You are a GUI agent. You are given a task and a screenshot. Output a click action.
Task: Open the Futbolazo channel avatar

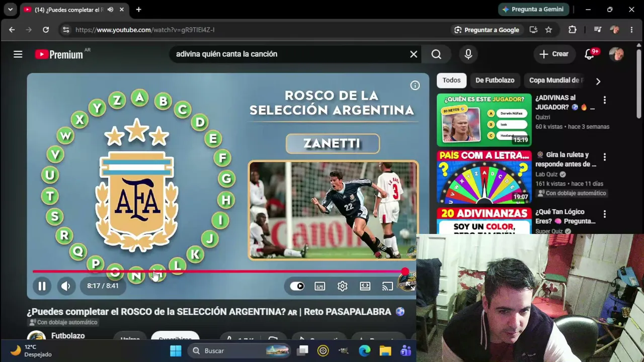(36, 336)
